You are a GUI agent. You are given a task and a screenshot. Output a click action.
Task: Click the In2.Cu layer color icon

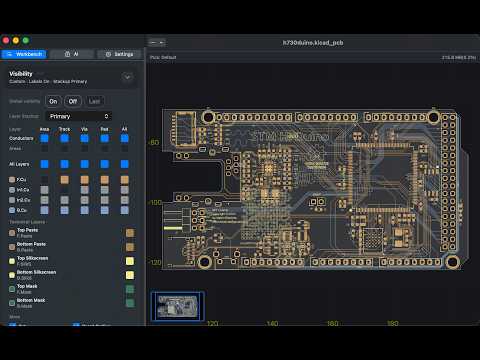[x=12, y=200]
